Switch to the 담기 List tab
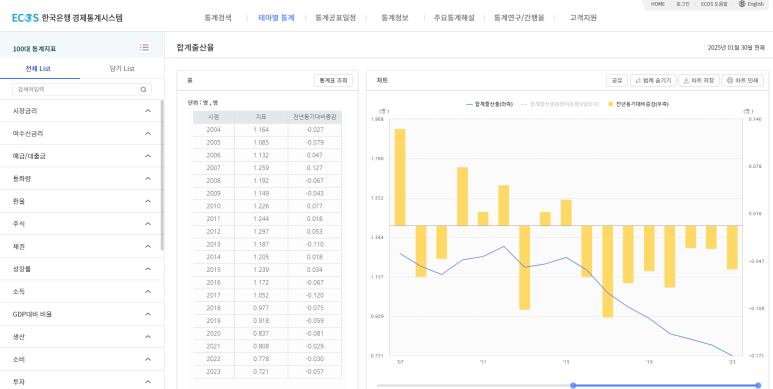Viewport: 773px width, 389px height. click(122, 69)
